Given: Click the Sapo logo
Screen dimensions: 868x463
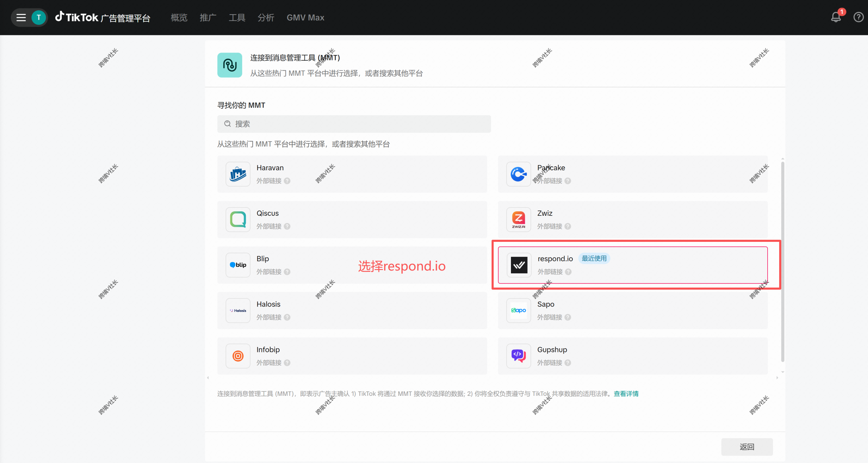Looking at the screenshot, I should tap(518, 311).
